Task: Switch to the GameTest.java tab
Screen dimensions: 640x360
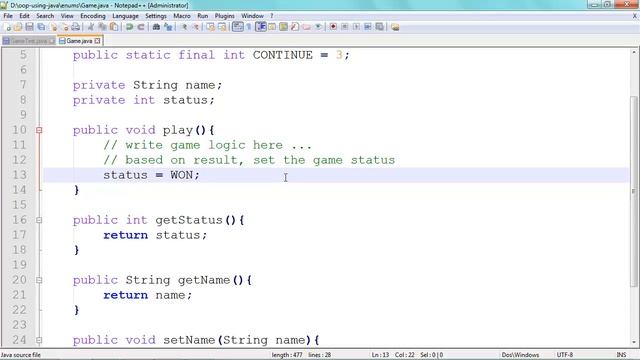Action: click(28, 41)
